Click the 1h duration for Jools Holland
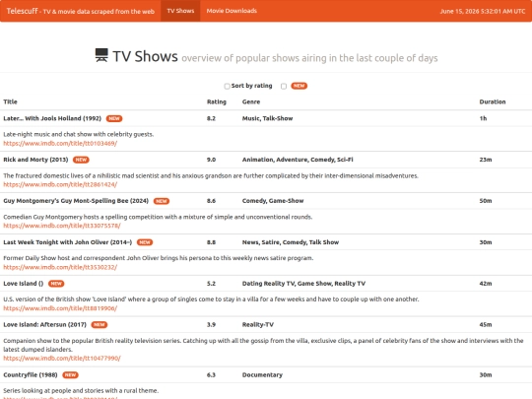The height and width of the screenshot is (399, 532). coord(483,118)
